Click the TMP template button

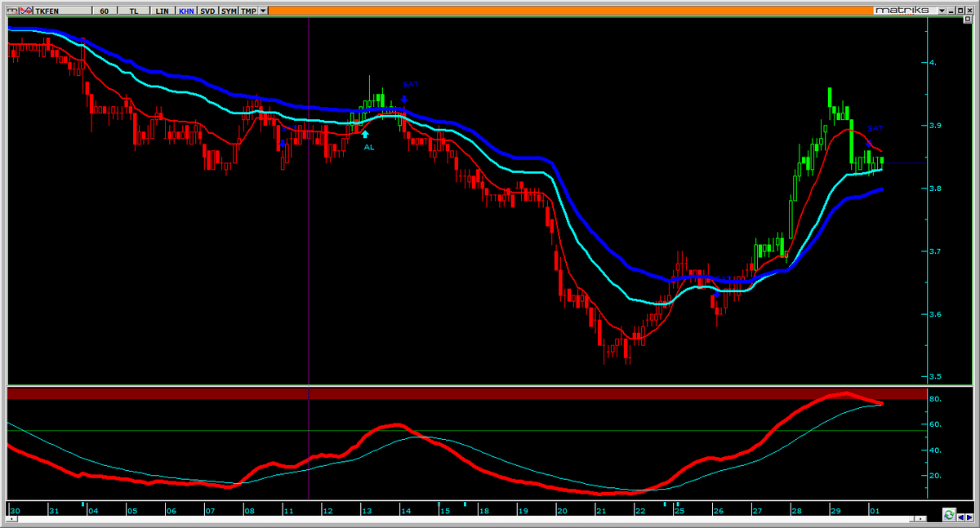[x=248, y=11]
